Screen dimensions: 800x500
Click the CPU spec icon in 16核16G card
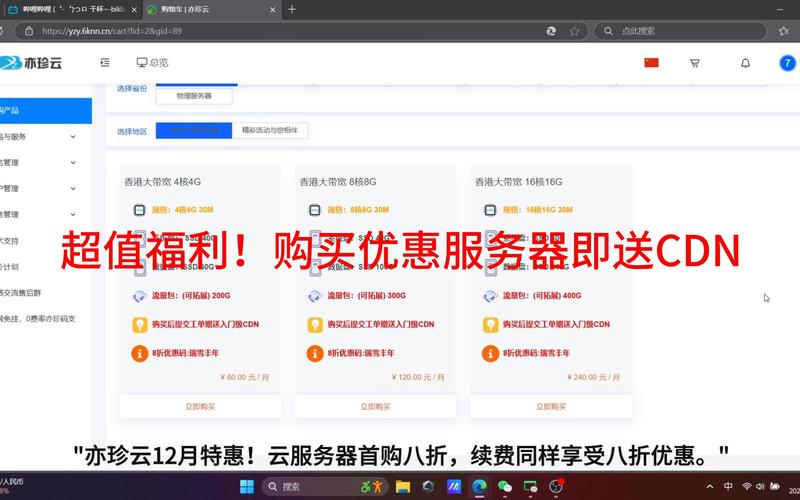[490, 210]
